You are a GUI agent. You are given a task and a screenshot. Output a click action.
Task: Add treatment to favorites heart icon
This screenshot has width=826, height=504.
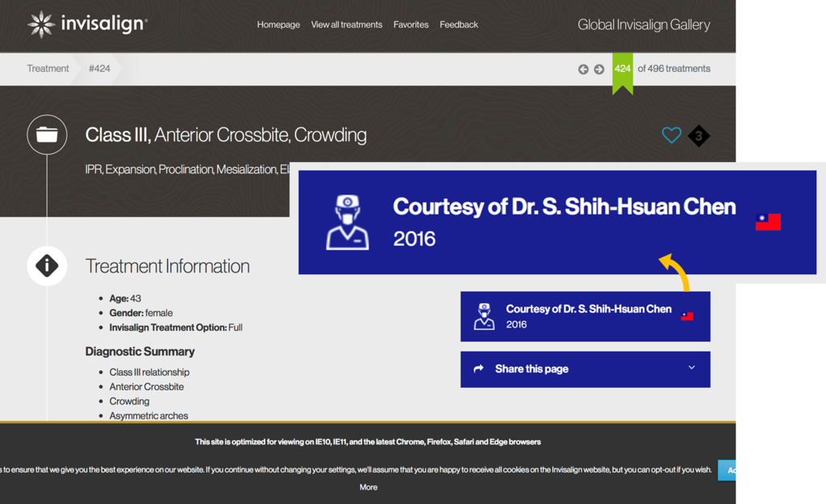(x=671, y=135)
